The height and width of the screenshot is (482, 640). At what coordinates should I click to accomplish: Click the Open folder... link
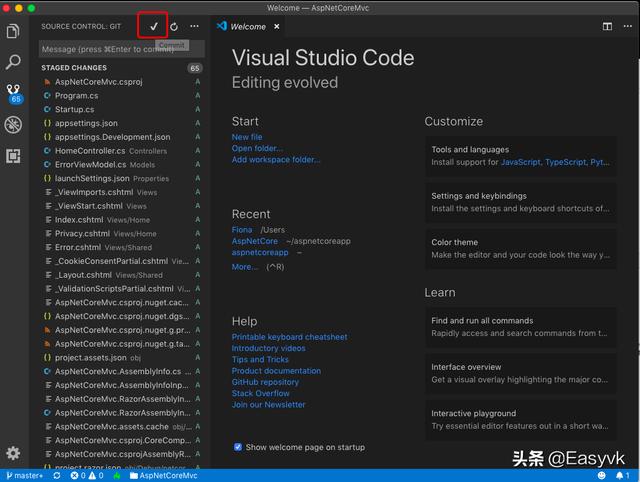(x=257, y=148)
